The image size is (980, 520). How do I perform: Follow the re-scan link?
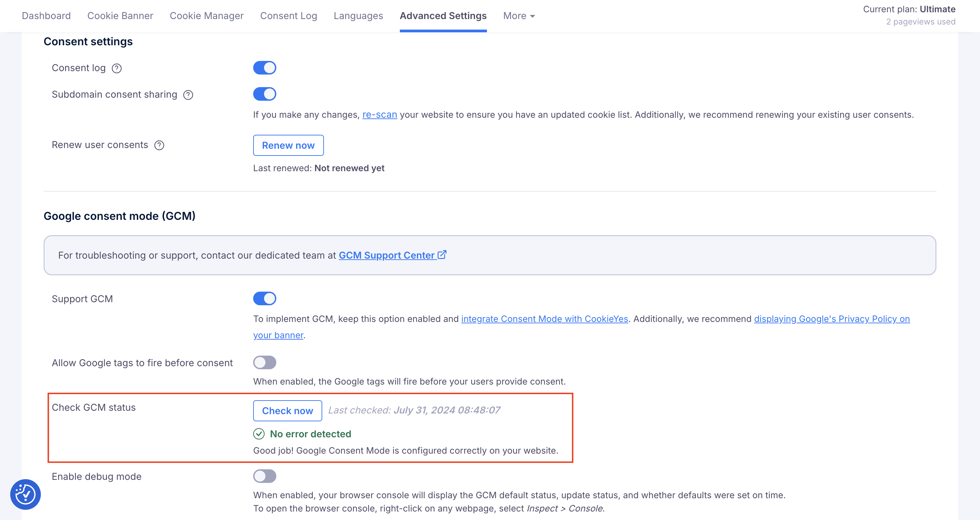click(x=379, y=115)
